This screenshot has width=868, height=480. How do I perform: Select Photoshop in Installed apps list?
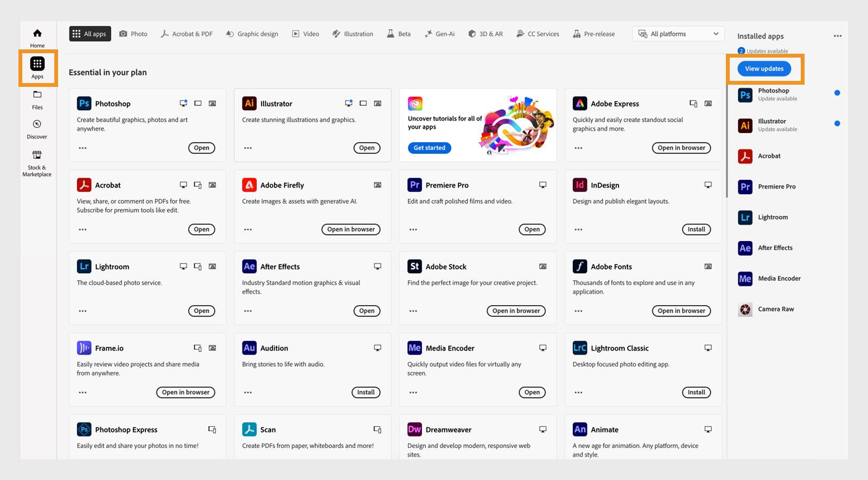tap(789, 94)
